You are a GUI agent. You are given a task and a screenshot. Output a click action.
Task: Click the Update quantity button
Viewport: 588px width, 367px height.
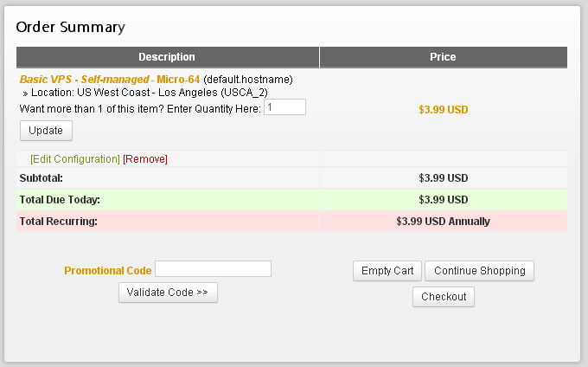(x=46, y=131)
